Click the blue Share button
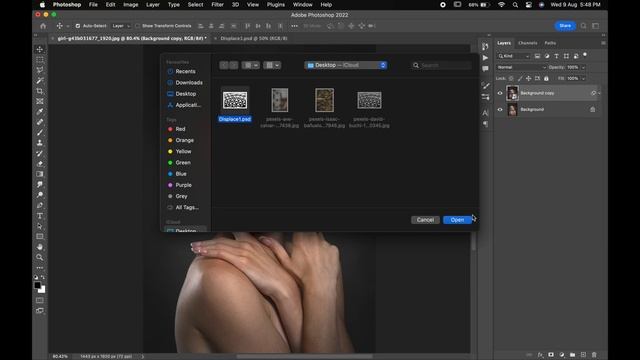The height and width of the screenshot is (360, 640). pyautogui.click(x=565, y=26)
